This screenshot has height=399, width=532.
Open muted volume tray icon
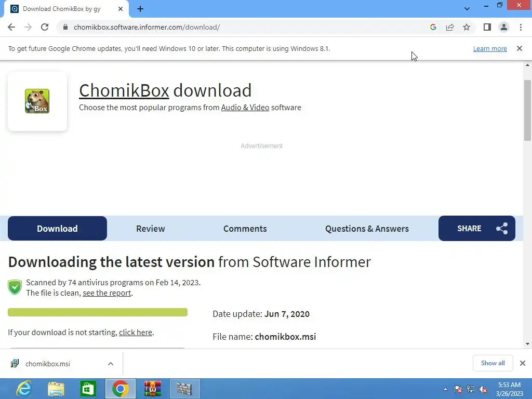pyautogui.click(x=483, y=389)
